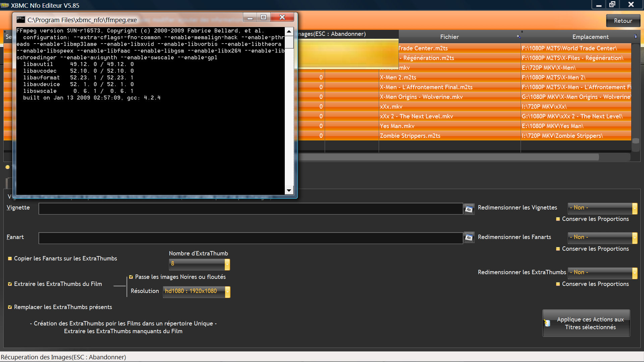Open the Vignette path browse icon

click(469, 209)
